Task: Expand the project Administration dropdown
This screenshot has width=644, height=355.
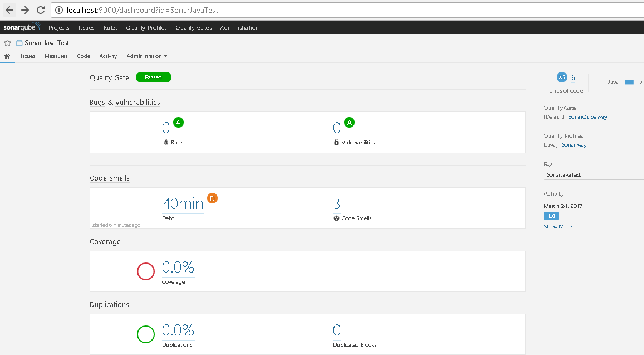Action: point(146,56)
